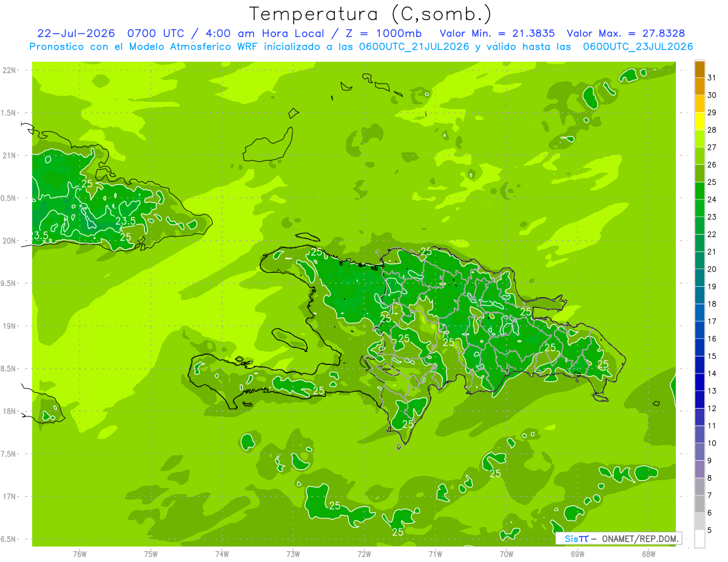Click the '69W' longitude axis label
This screenshot has width=728, height=562.
(x=578, y=554)
